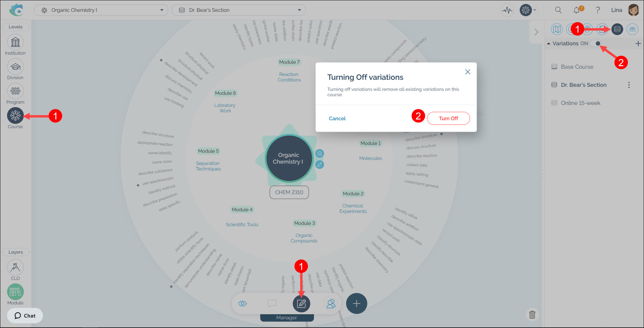The image size is (644, 328).
Task: Switch to view mode eye icon
Action: [x=242, y=304]
